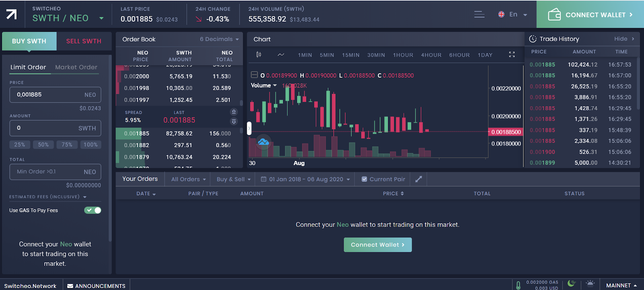Click Connect Wallet button in Your Orders
Image resolution: width=644 pixels, height=290 pixels.
click(x=378, y=245)
